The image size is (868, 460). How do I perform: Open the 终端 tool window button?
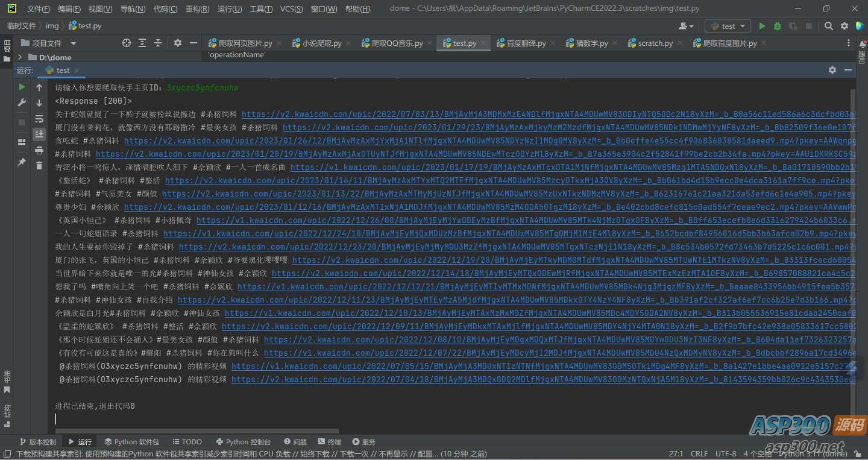pos(329,442)
